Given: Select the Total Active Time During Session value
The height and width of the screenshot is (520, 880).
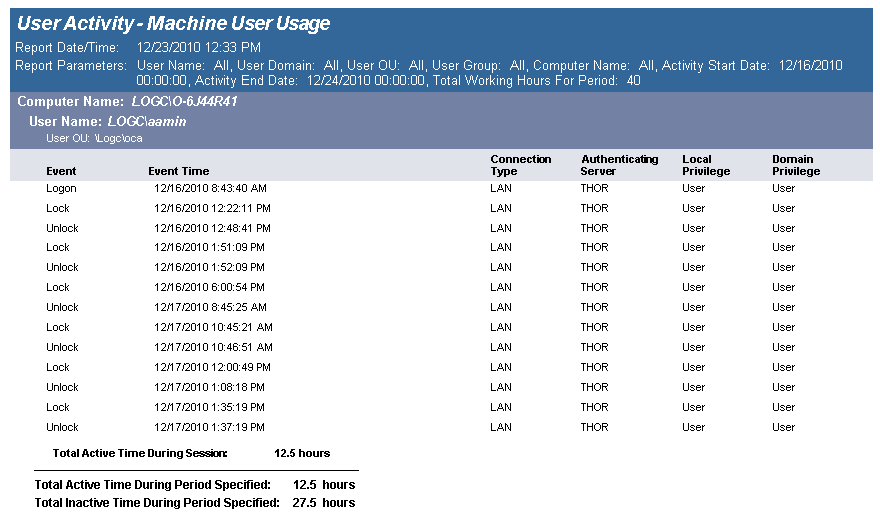Looking at the screenshot, I should (302, 453).
